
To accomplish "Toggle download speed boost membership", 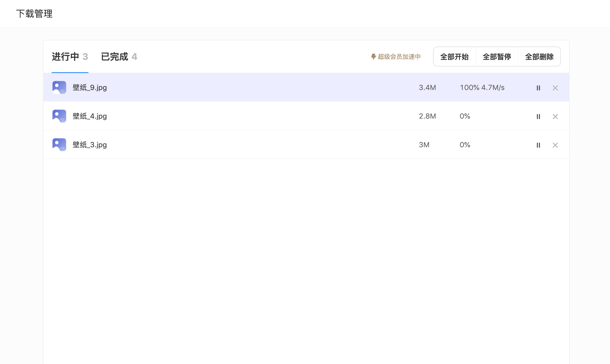I will pos(396,56).
